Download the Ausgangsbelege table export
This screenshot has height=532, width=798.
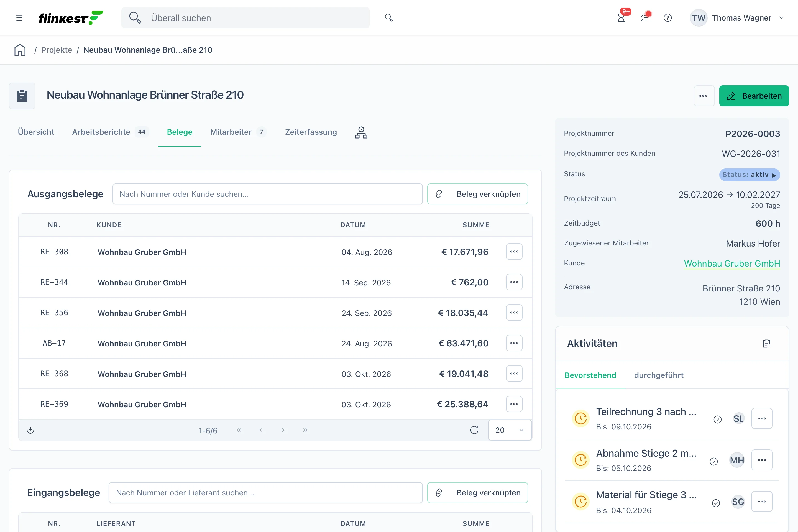tap(30, 430)
